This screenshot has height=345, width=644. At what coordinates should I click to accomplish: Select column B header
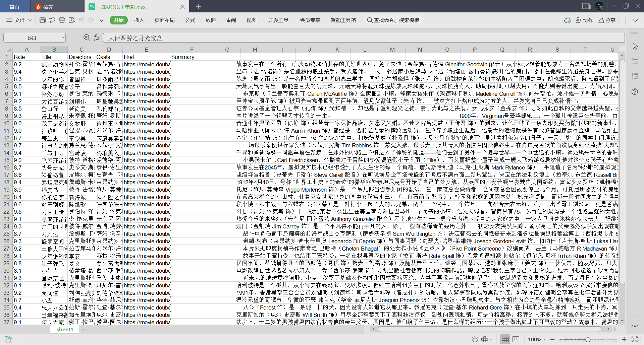[x=54, y=50]
